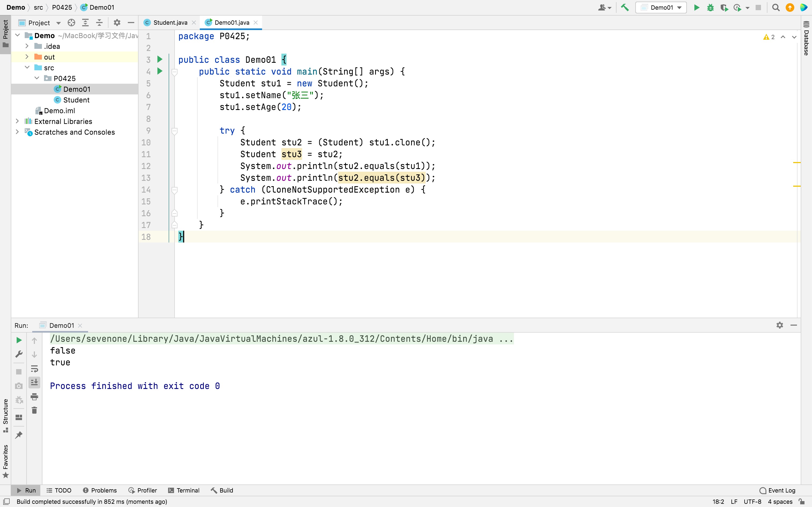
Task: Toggle soft-wrap in console output
Action: pyautogui.click(x=34, y=369)
